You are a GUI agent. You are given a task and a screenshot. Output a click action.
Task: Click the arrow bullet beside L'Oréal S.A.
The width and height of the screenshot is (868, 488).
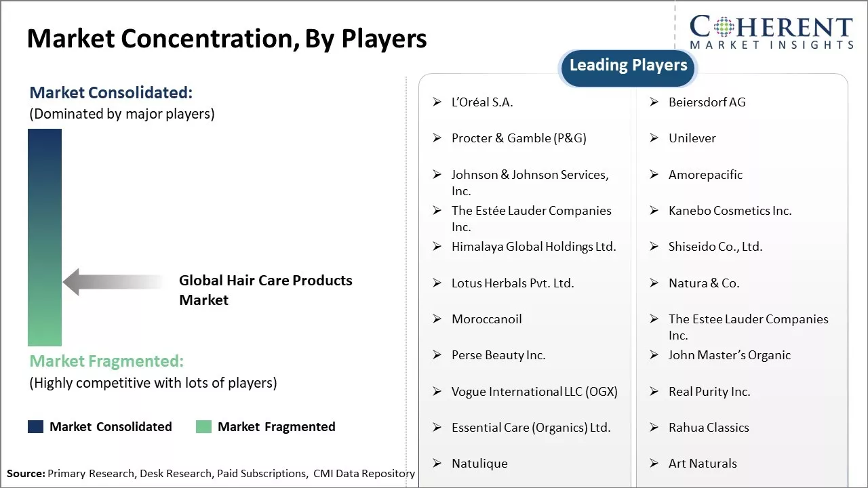[437, 102]
